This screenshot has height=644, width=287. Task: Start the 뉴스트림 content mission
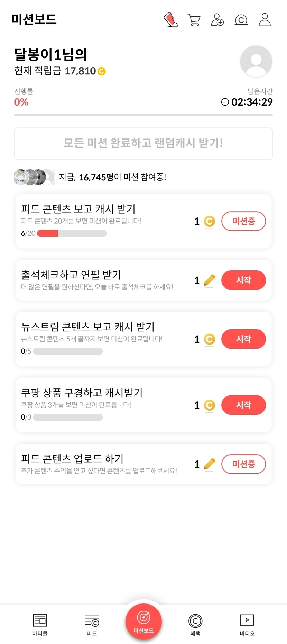click(243, 339)
